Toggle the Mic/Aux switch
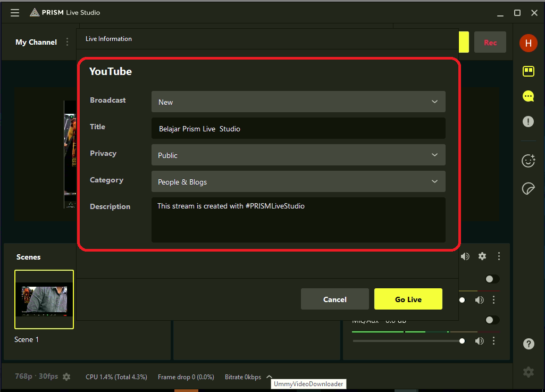The width and height of the screenshot is (545, 392). click(x=492, y=320)
